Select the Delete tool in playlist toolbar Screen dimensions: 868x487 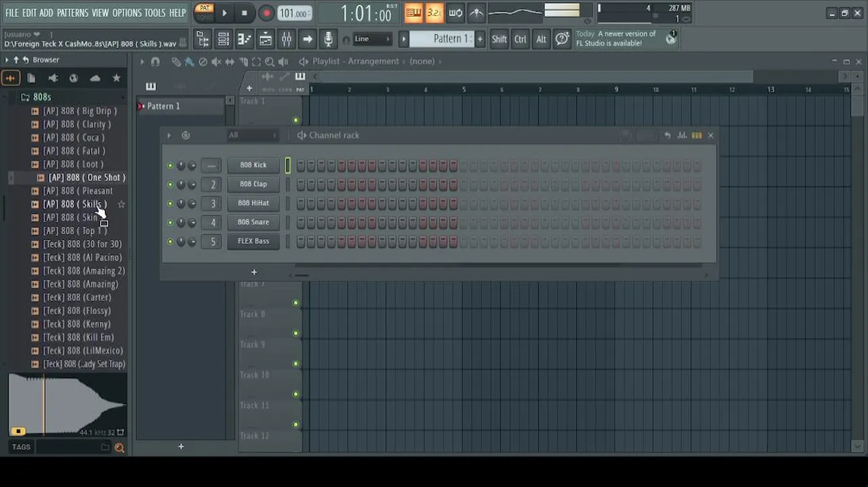point(203,62)
